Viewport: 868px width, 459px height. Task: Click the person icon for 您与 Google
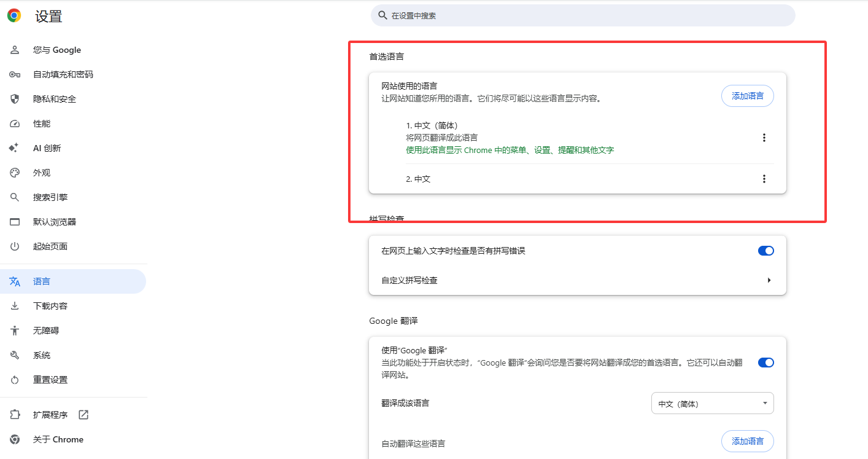coord(15,50)
